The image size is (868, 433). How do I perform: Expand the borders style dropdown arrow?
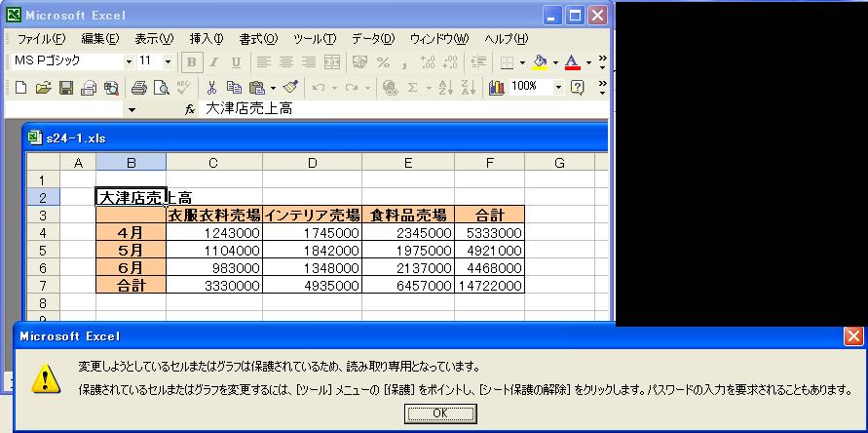coord(522,62)
